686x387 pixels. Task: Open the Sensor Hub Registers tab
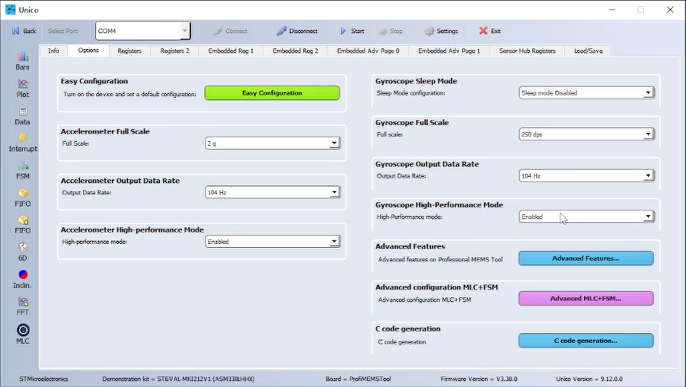[x=527, y=51]
